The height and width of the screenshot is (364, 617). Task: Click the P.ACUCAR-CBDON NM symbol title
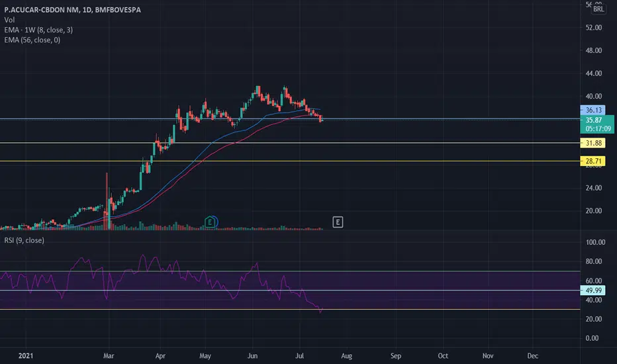[72, 10]
